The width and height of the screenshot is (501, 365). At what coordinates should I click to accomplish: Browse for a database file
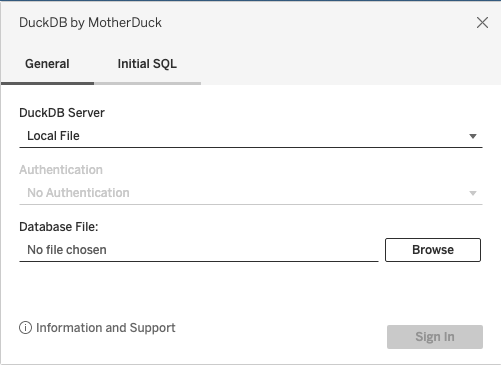pyautogui.click(x=433, y=250)
